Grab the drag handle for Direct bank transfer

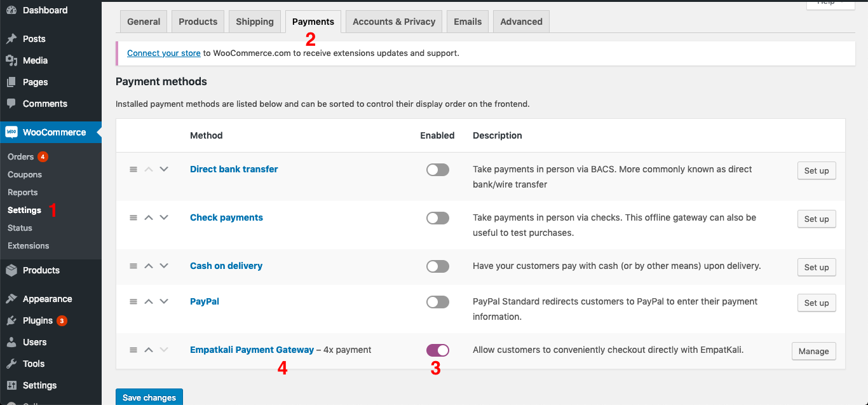[x=133, y=169]
